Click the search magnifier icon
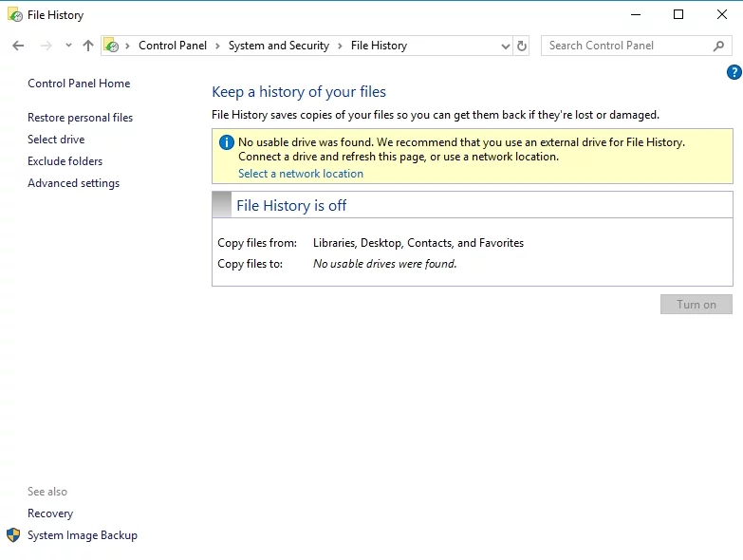 [x=718, y=46]
